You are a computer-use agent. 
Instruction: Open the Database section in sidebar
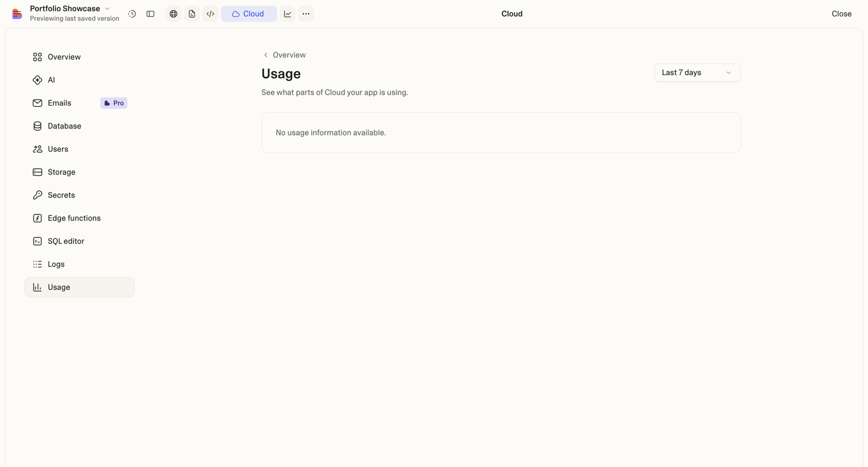point(79,126)
